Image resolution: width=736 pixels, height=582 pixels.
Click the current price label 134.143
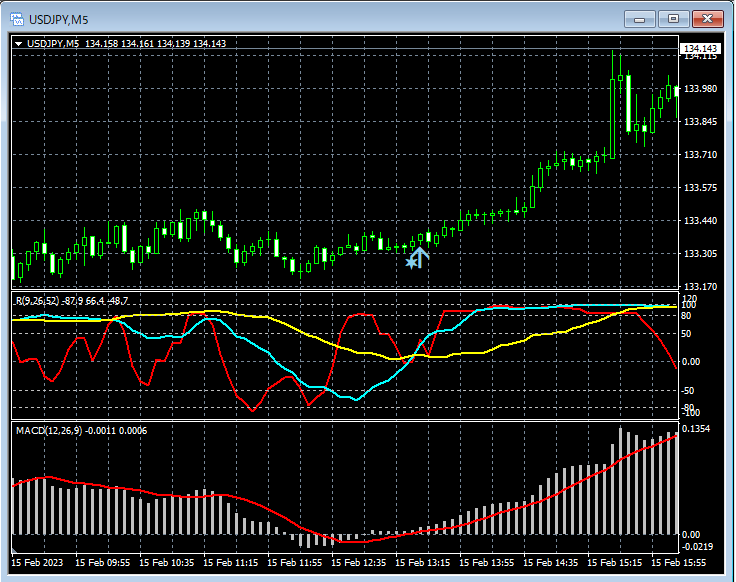(x=700, y=48)
